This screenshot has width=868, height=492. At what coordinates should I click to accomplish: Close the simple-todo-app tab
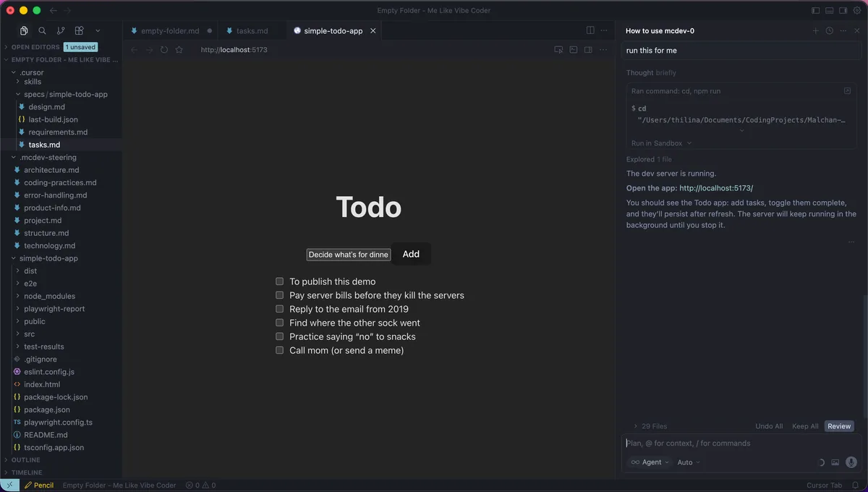(x=373, y=31)
